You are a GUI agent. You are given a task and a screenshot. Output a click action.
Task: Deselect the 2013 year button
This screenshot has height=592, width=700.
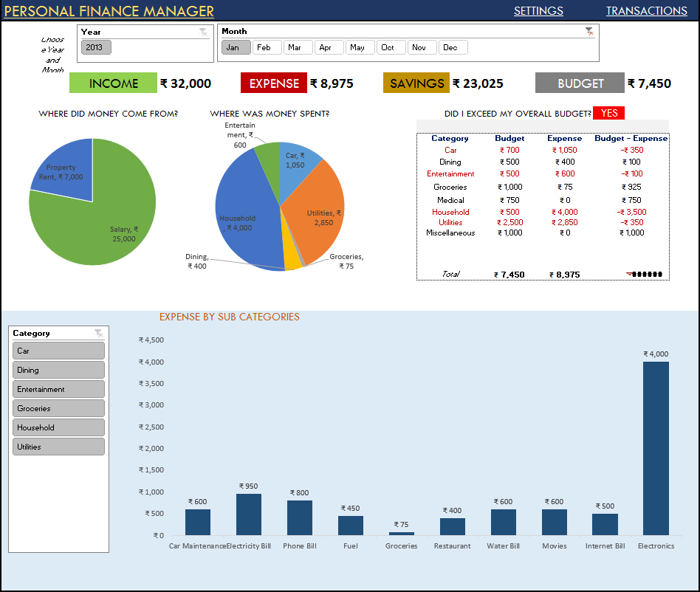click(97, 47)
